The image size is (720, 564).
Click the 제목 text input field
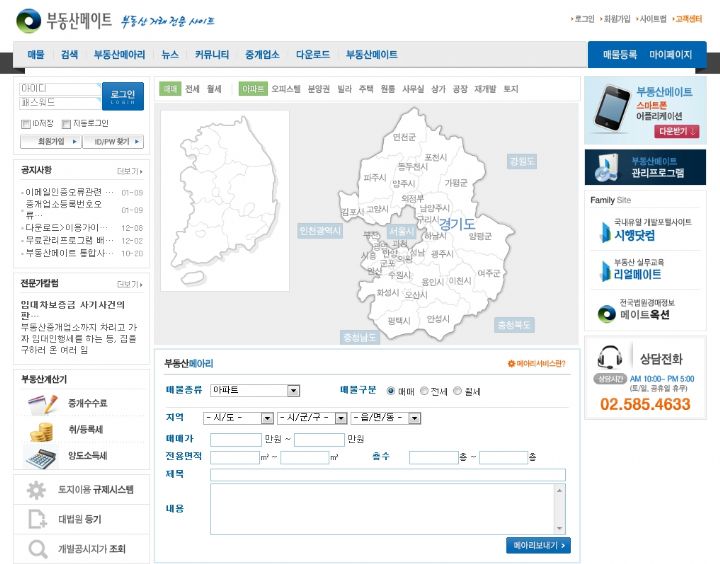(x=387, y=475)
